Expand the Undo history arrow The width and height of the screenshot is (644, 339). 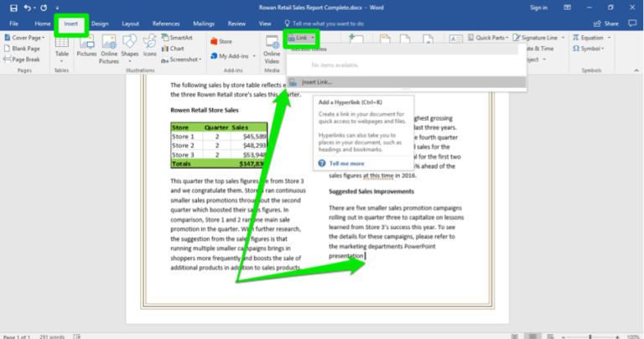34,8
